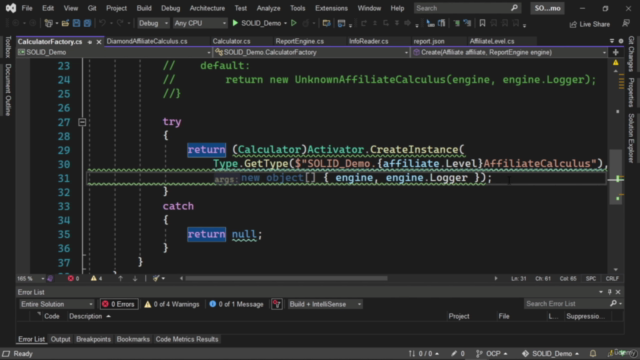The width and height of the screenshot is (640, 360).
Task: Click the Live Share button
Action: 589,24
